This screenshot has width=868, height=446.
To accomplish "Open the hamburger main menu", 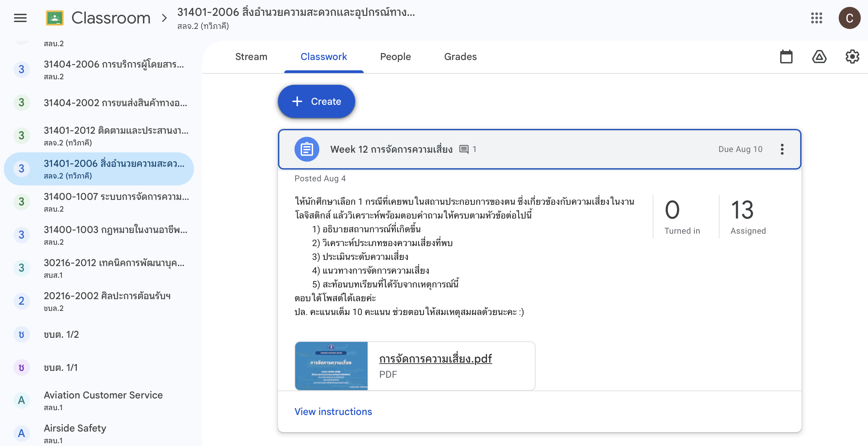I will [20, 18].
